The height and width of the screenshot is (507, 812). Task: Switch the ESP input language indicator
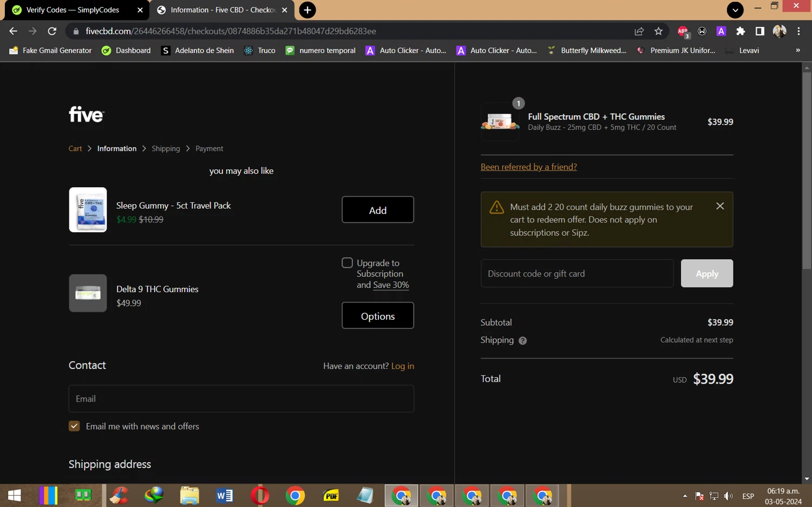(748, 496)
